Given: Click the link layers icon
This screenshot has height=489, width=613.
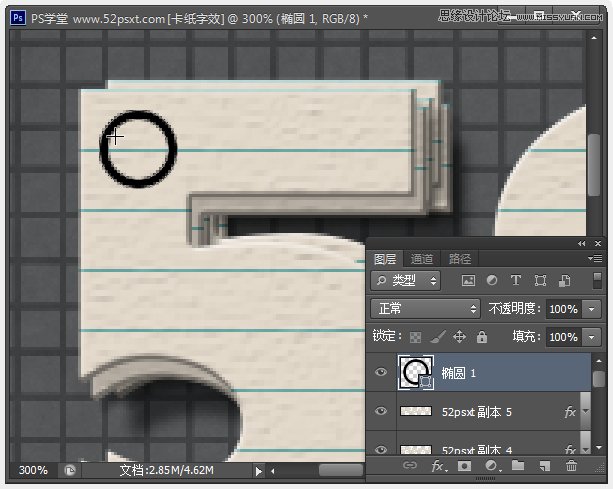Looking at the screenshot, I should tap(410, 465).
